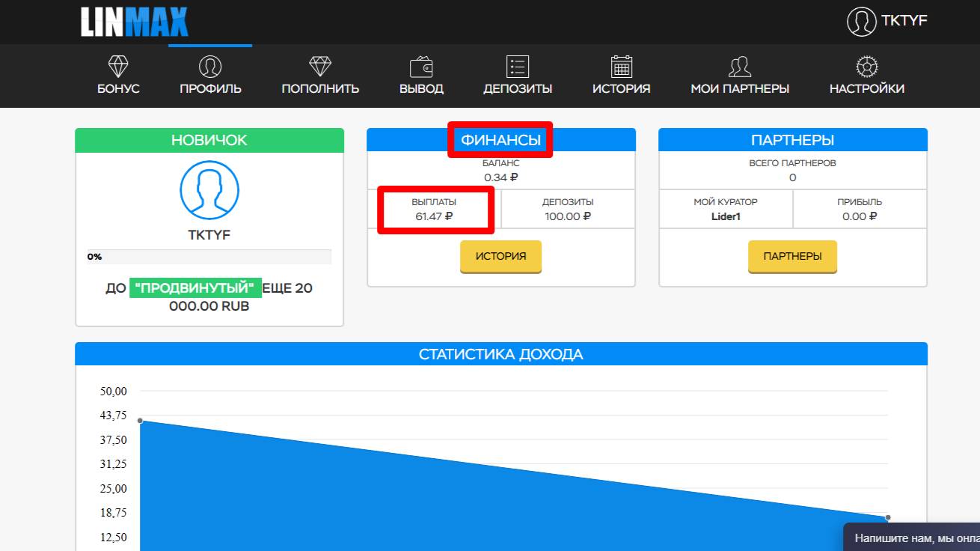The image size is (980, 551).
Task: Open the ПРОФИЛЬ menu item
Action: [x=210, y=88]
